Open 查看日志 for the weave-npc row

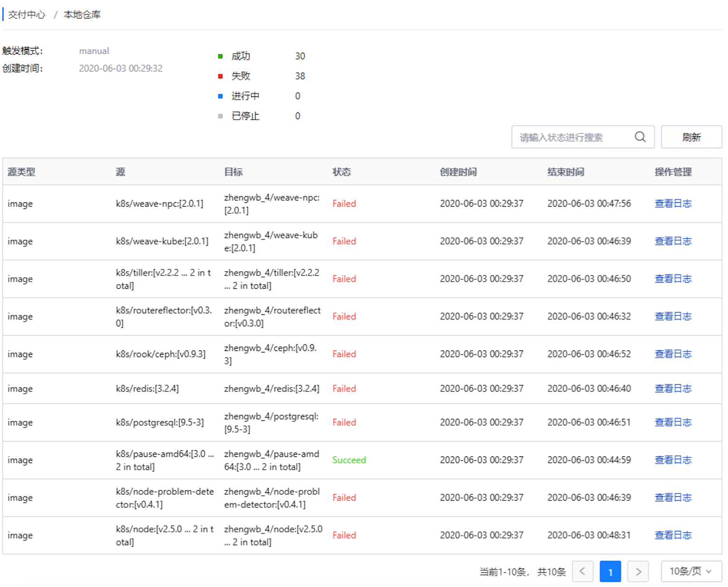coord(673,203)
